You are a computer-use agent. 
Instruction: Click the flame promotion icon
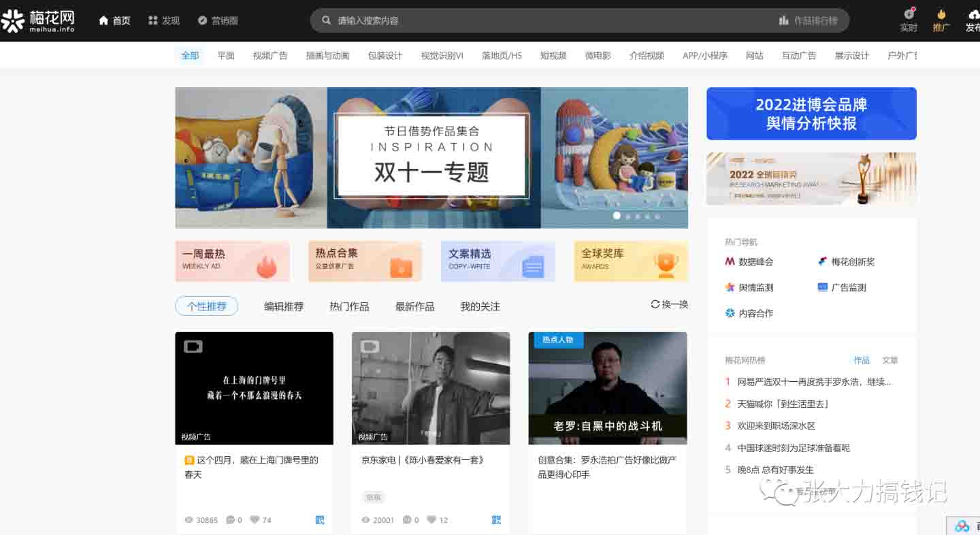coord(941,14)
